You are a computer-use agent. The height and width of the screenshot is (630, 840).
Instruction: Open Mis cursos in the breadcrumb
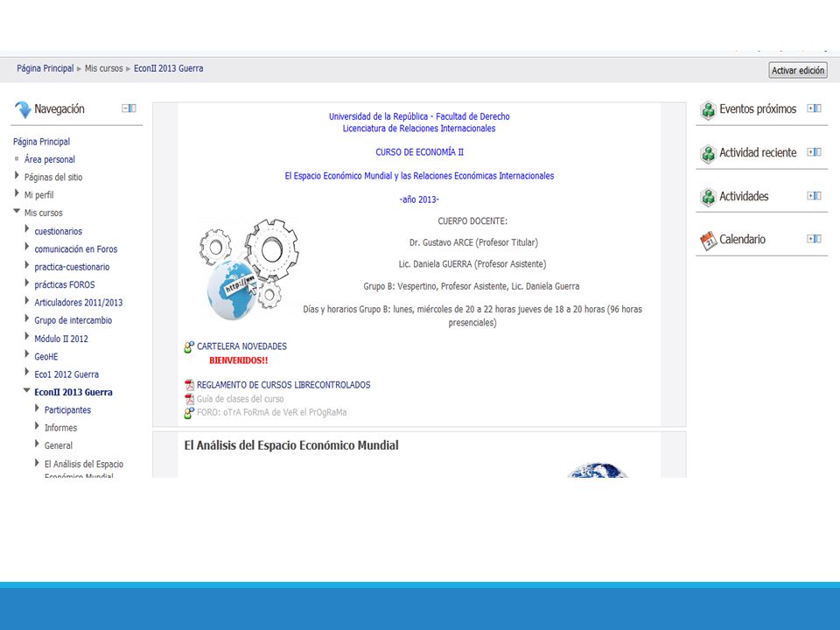103,68
